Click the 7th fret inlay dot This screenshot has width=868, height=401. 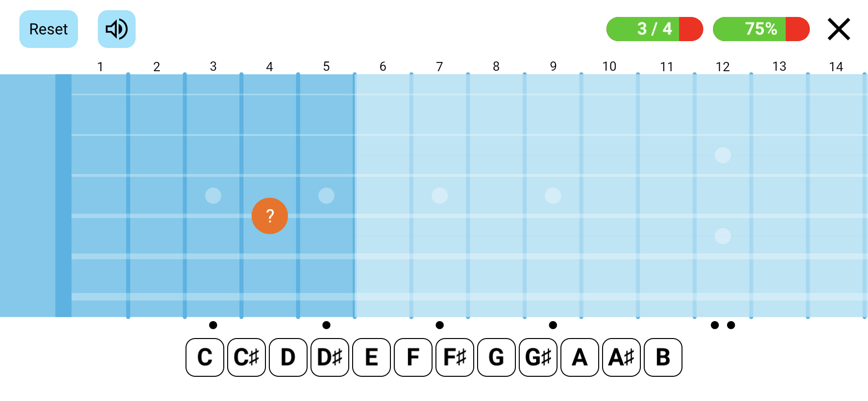click(x=439, y=196)
